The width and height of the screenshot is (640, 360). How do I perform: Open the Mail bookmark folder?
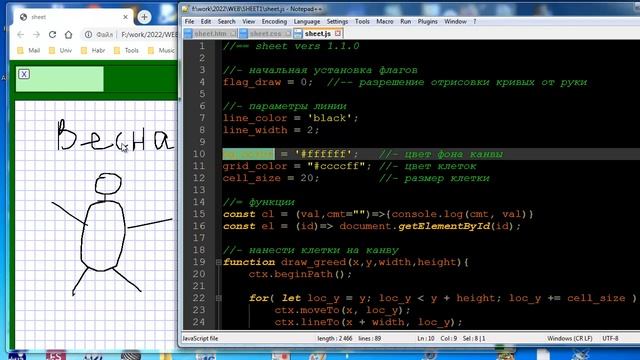[29, 50]
